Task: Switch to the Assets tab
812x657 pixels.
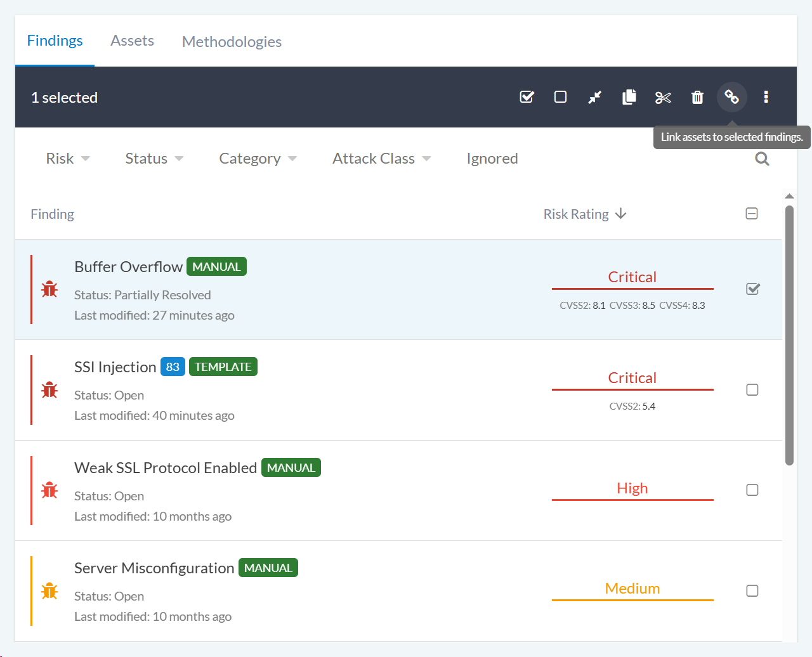Action: point(132,41)
